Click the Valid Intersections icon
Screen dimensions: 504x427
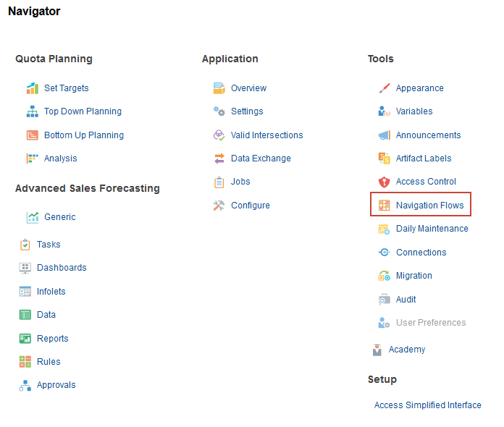tap(219, 135)
